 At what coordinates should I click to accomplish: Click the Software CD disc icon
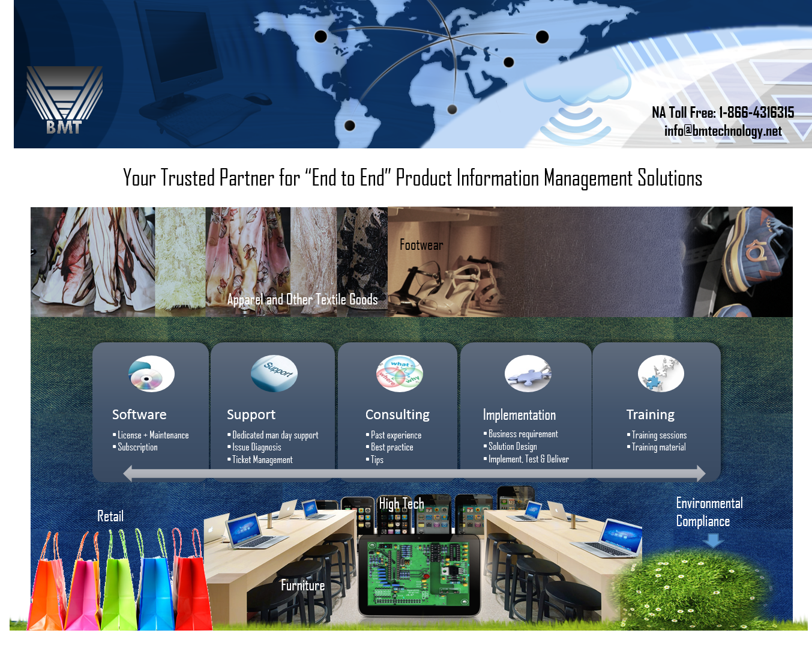(x=151, y=374)
